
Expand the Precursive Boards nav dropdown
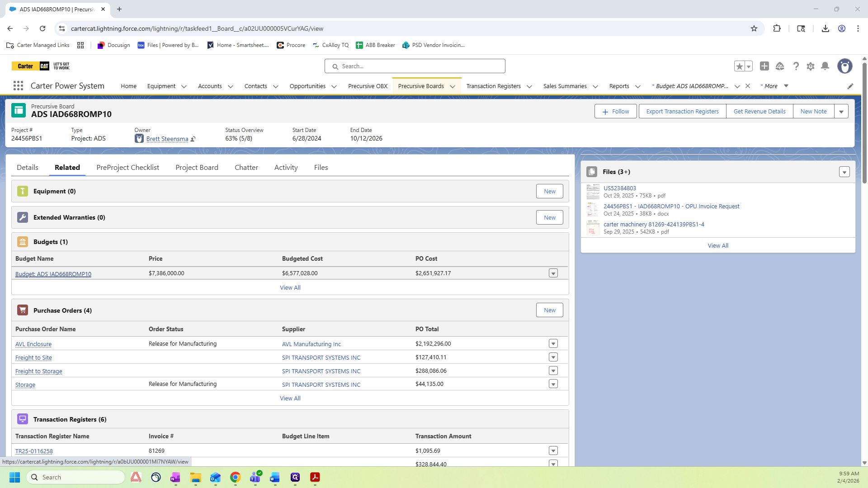[x=453, y=86]
